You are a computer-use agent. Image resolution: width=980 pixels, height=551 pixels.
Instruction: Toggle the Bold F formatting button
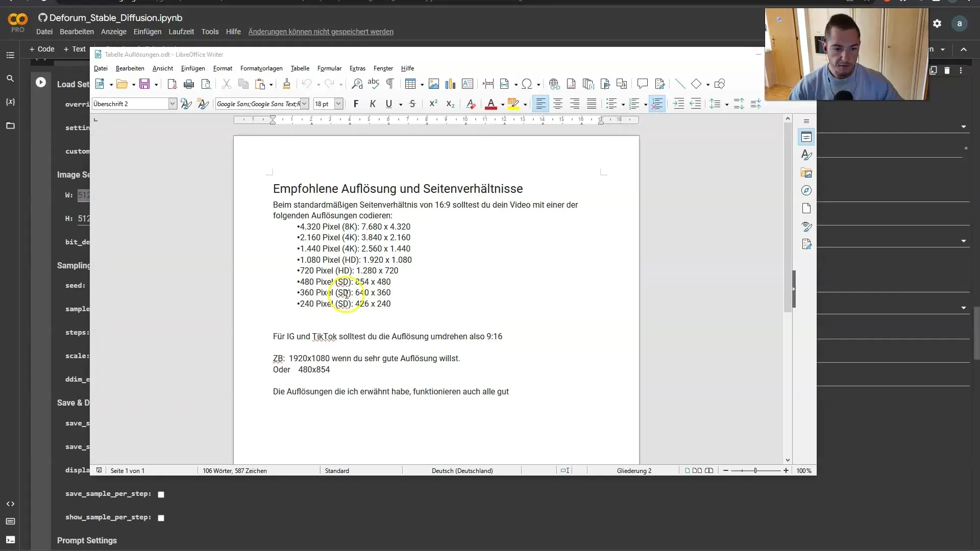(x=356, y=104)
